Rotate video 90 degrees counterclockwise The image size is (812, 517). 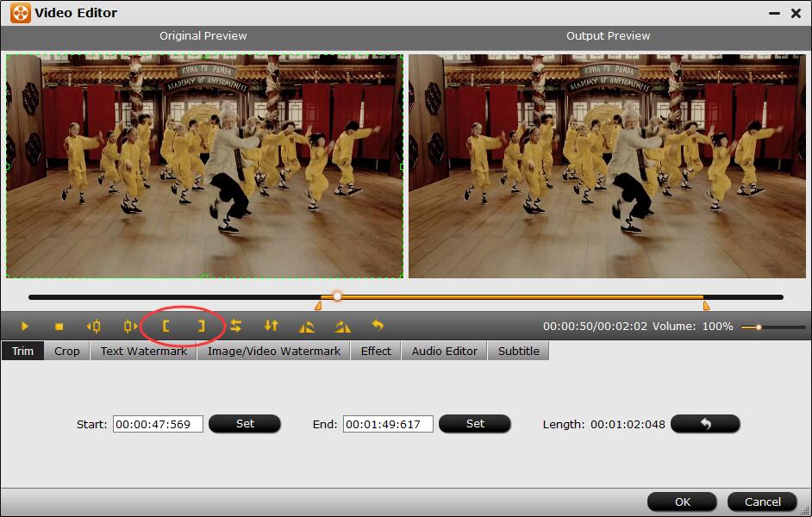tap(307, 327)
